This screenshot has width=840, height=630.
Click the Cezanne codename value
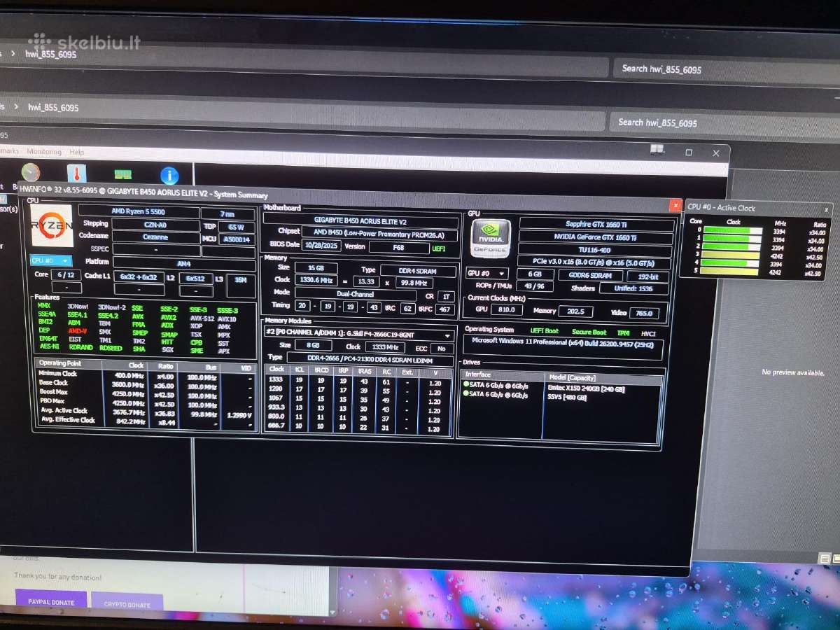[155, 237]
